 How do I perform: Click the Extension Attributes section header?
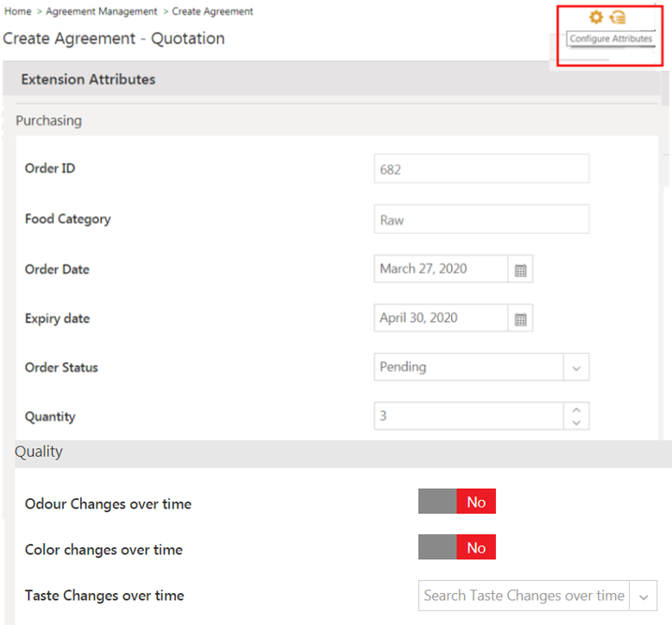coord(88,79)
